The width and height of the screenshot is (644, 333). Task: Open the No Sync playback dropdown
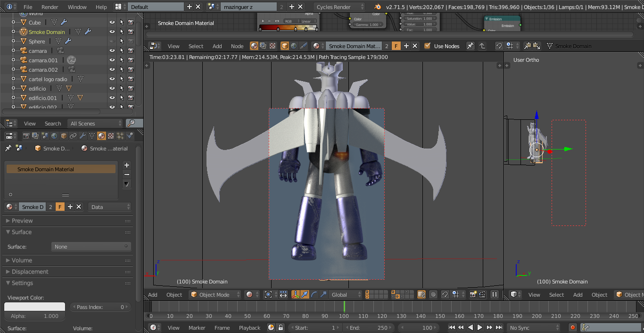(534, 327)
